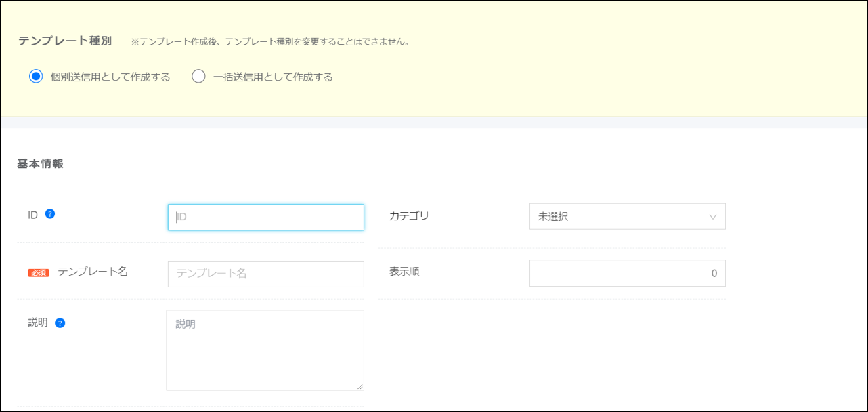Click the カテゴリ label text
This screenshot has width=868, height=412.
409,216
